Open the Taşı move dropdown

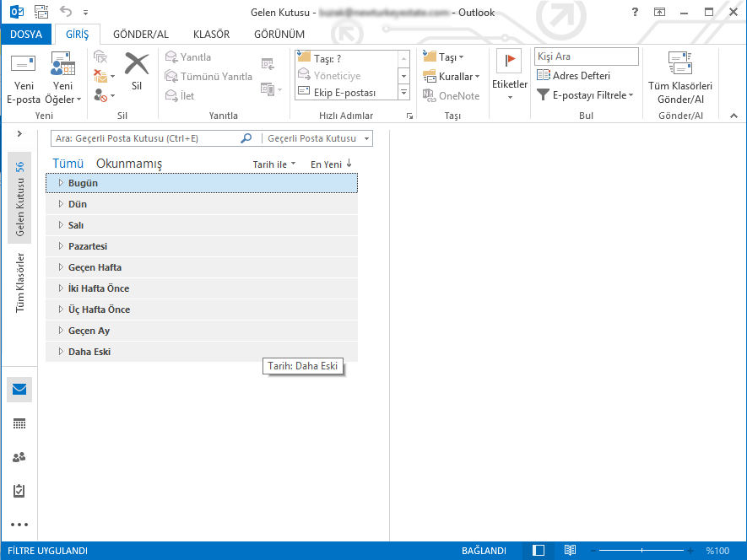click(443, 57)
